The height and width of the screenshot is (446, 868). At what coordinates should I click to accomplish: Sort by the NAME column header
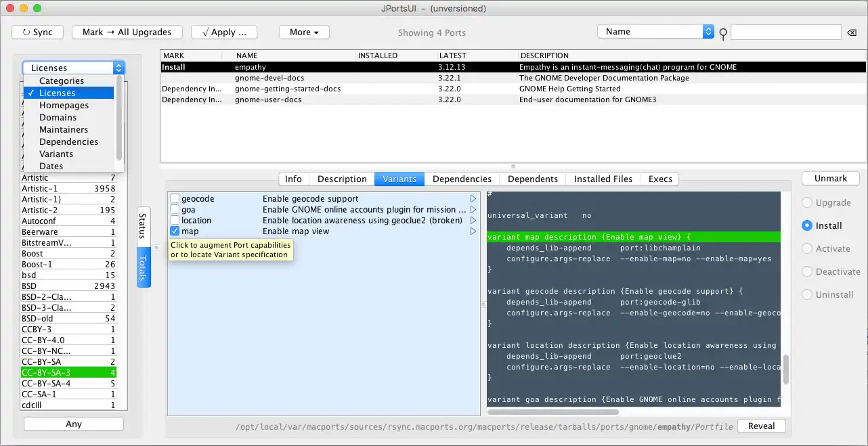294,55
